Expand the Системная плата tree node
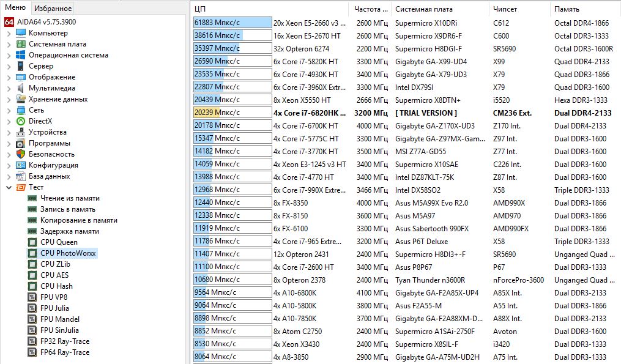The height and width of the screenshot is (364, 621). click(9, 45)
